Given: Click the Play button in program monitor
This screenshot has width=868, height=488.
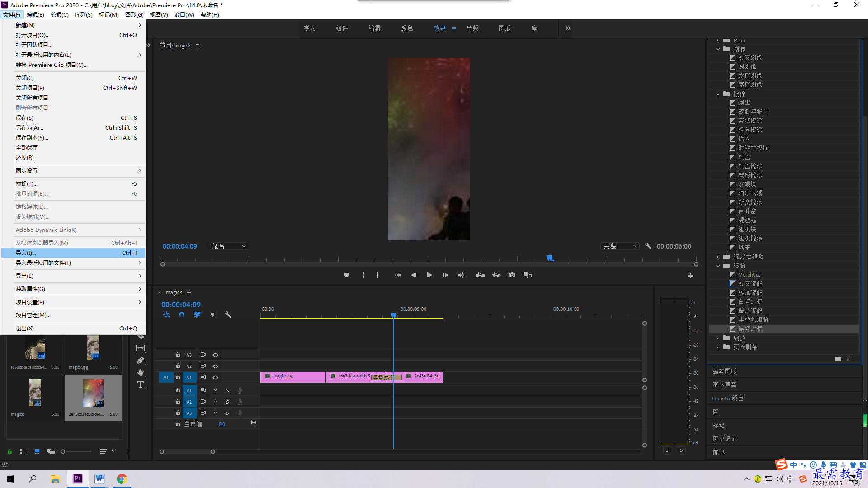Looking at the screenshot, I should tap(429, 275).
